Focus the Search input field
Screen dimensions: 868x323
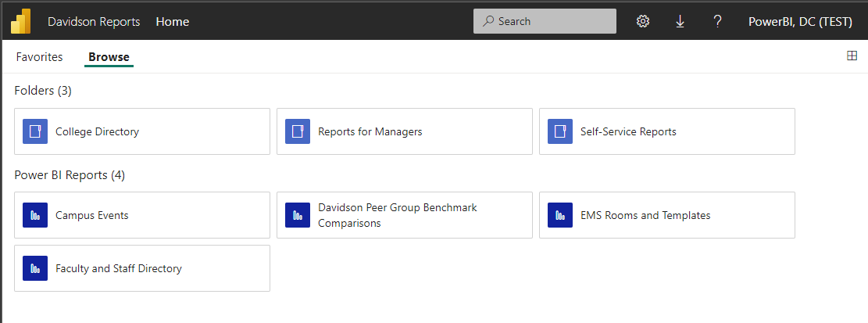(545, 21)
